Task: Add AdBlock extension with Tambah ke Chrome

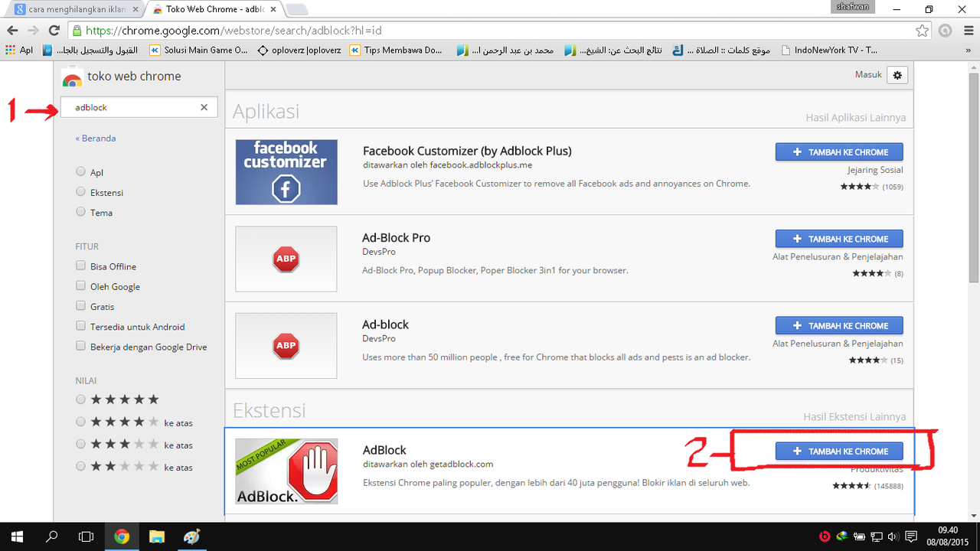Action: coord(839,452)
